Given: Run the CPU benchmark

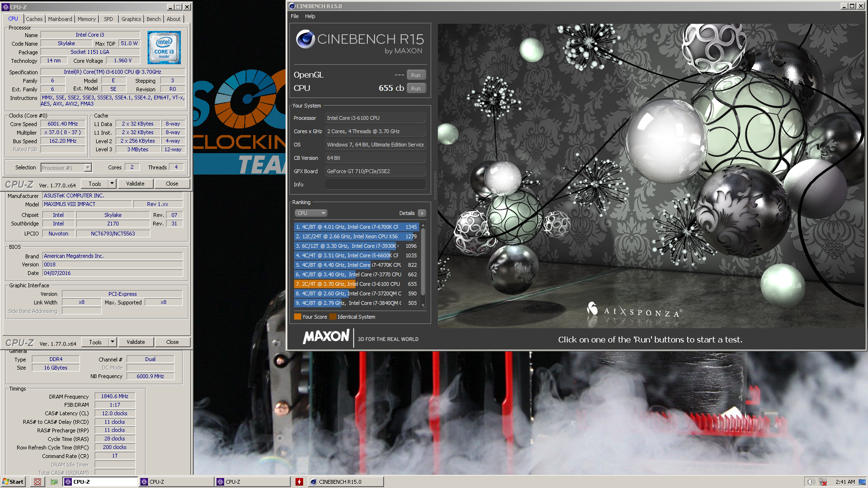Looking at the screenshot, I should [x=416, y=88].
